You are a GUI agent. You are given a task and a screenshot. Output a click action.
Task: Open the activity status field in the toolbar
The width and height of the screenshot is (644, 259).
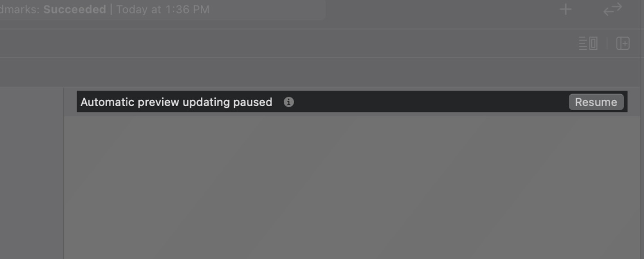click(x=163, y=9)
